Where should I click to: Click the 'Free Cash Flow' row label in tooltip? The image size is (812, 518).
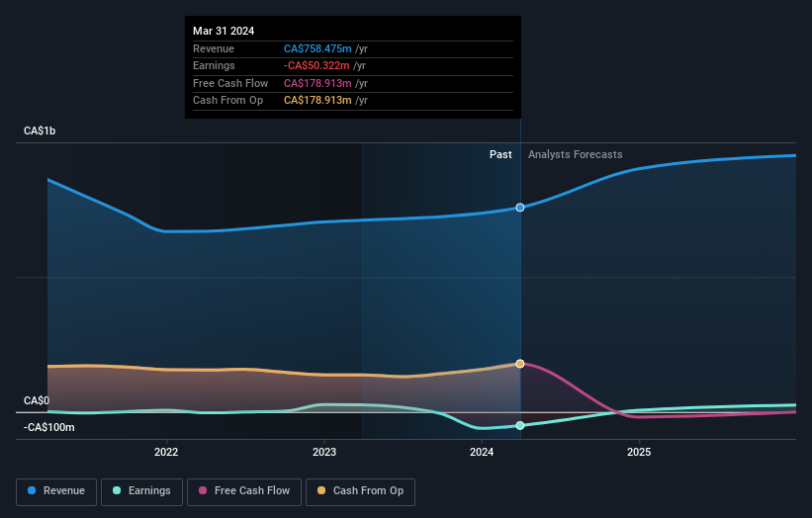(230, 83)
